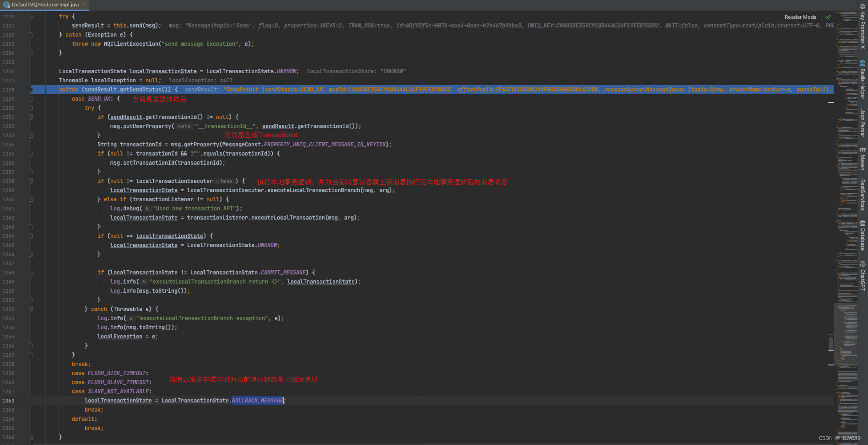Fold the catch Throwable block at line 1252
The width and height of the screenshot is (868, 445).
pyautogui.click(x=31, y=309)
